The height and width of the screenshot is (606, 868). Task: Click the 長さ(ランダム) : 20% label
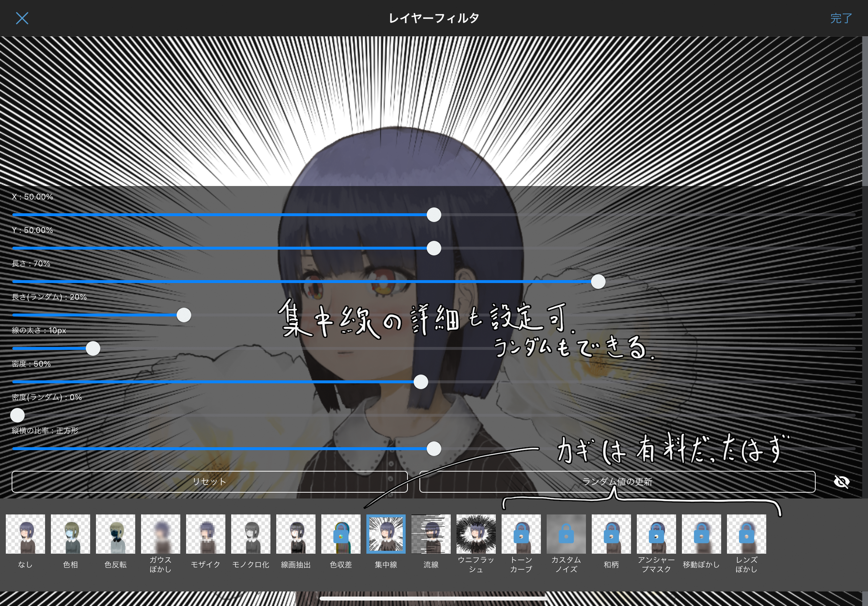(49, 296)
